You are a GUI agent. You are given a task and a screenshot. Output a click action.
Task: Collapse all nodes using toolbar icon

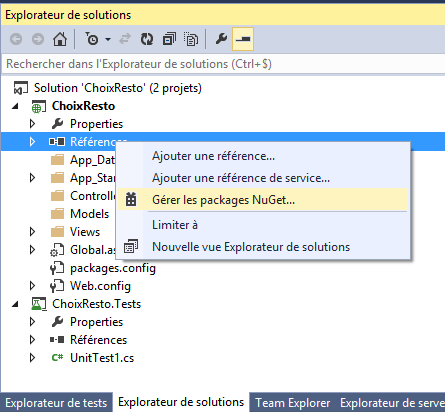169,39
